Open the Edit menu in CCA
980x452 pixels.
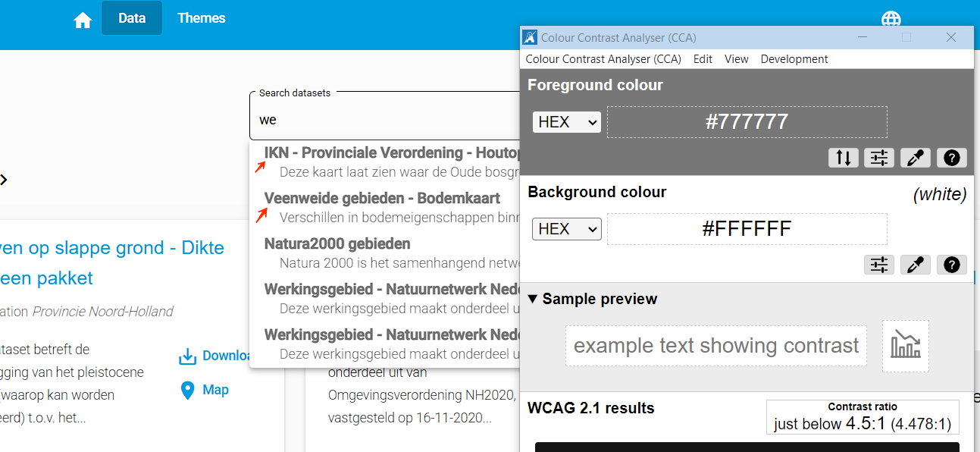coord(703,59)
